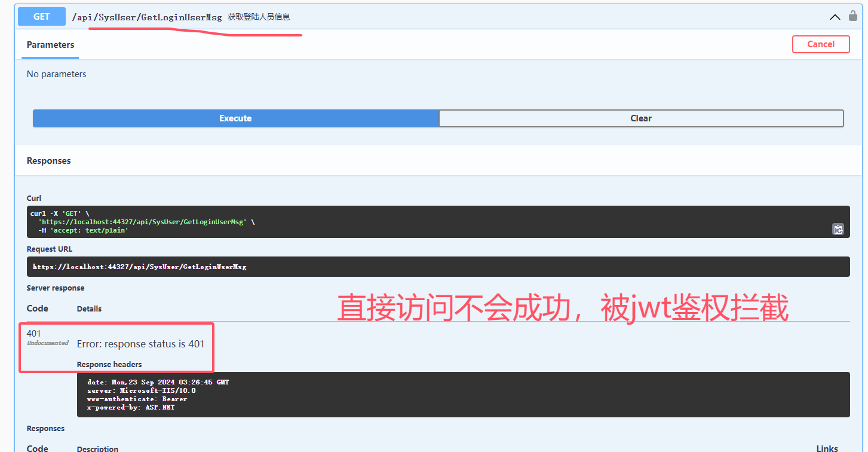Click the Server response label
This screenshot has height=452, width=868.
(x=56, y=288)
